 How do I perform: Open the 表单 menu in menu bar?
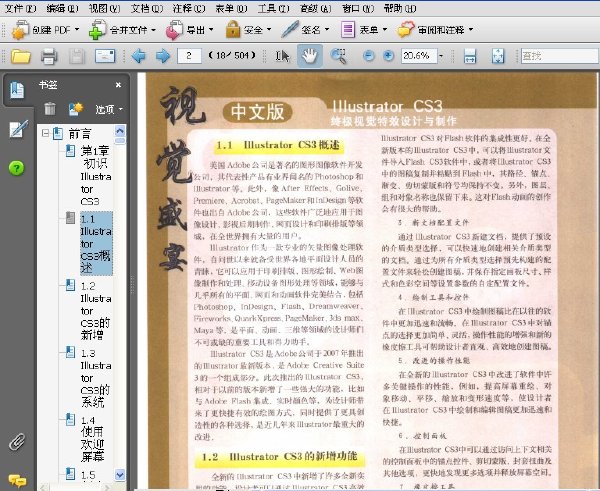coord(231,8)
